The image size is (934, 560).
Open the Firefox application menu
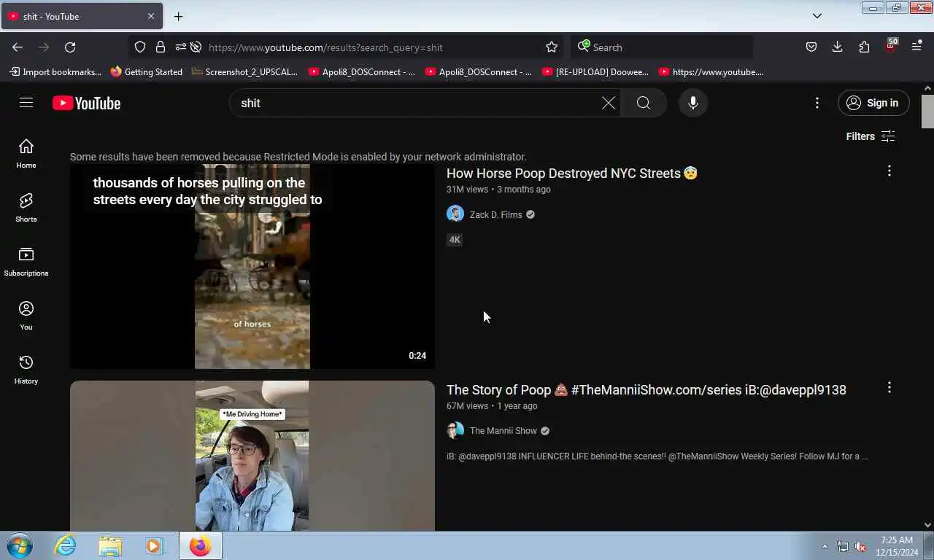pos(916,47)
